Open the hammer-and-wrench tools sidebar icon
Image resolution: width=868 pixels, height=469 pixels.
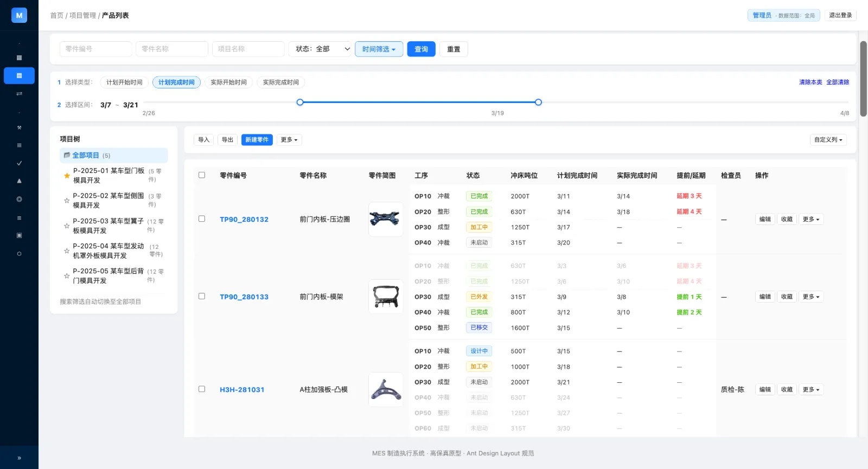tap(19, 128)
